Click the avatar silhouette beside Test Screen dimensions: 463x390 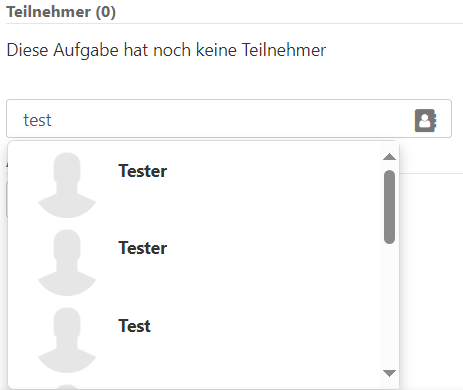[67, 340]
